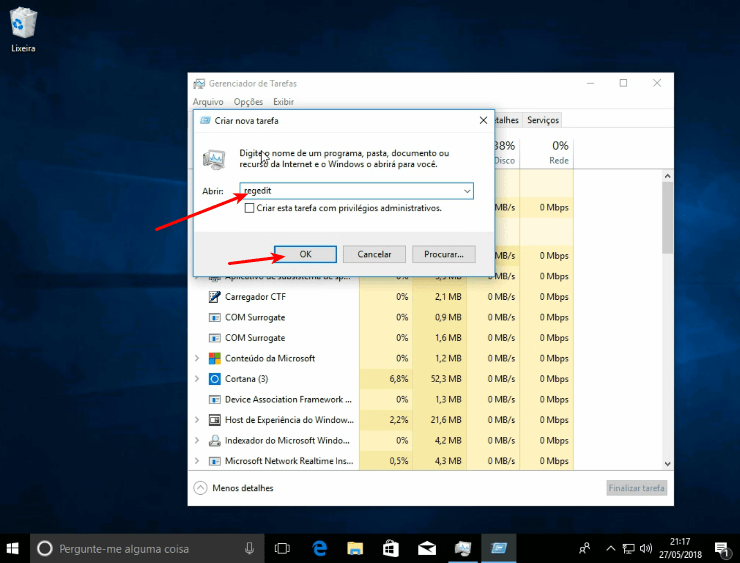This screenshot has height=563, width=740.
Task: Click the Run dialog monitor icon
Action: [x=214, y=159]
